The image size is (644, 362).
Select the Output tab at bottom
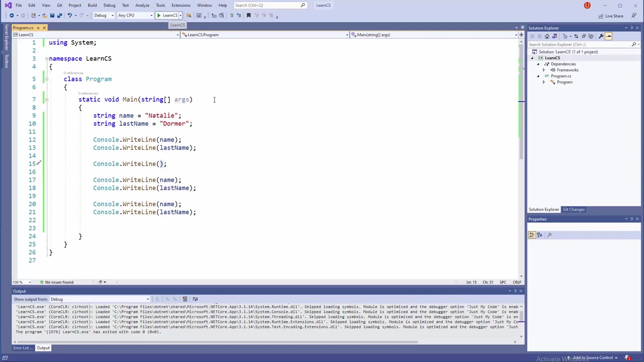coord(43,348)
